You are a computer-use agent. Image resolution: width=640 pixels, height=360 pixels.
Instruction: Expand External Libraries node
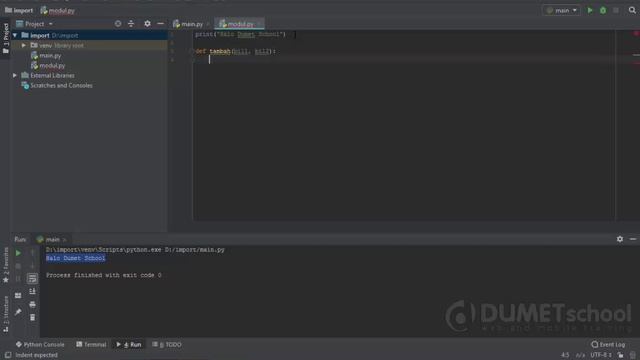click(x=15, y=76)
